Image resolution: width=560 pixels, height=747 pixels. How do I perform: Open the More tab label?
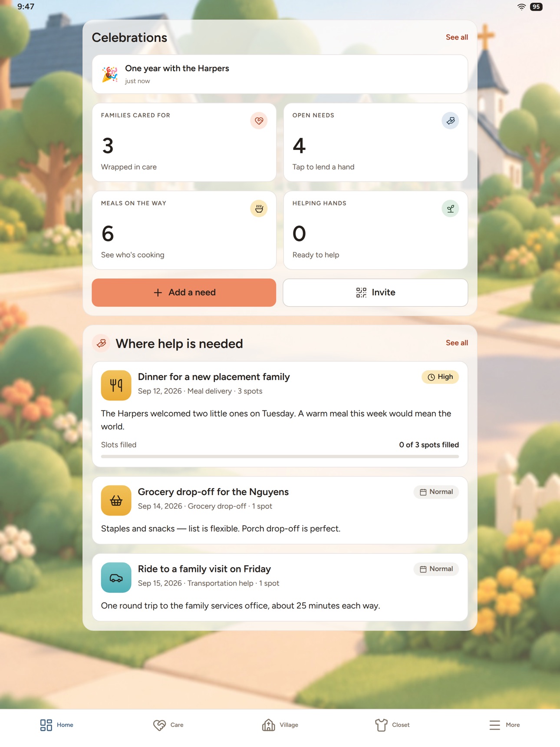513,725
